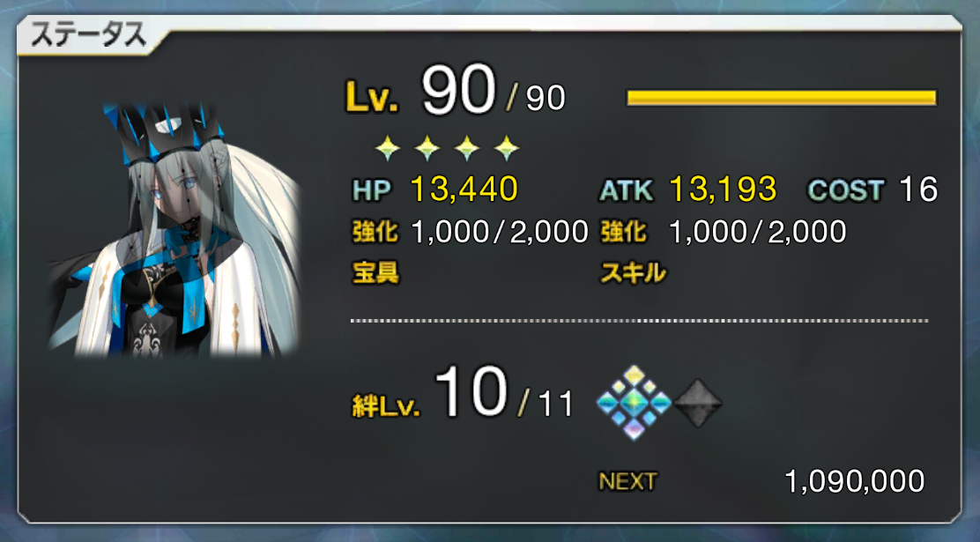
Task: Click the fourth rarity star
Action: [x=506, y=149]
